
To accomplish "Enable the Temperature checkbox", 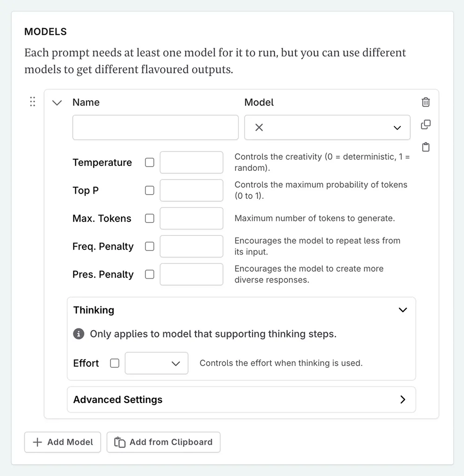I will [x=149, y=163].
